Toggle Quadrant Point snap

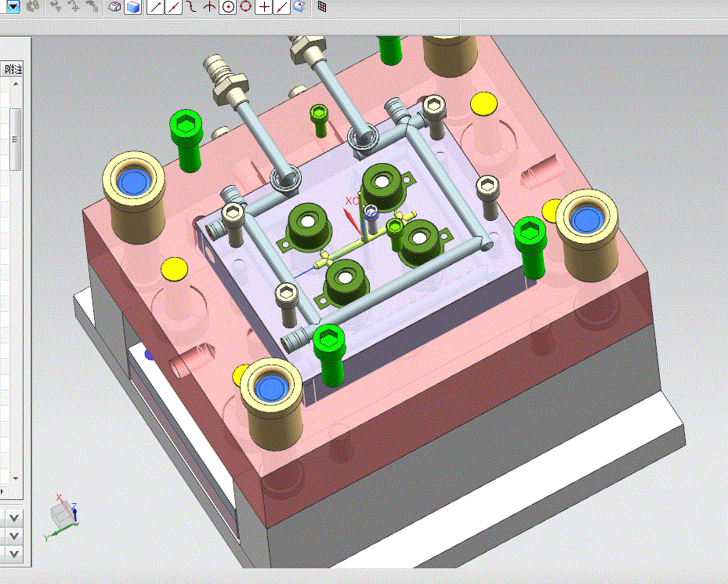coord(245,6)
